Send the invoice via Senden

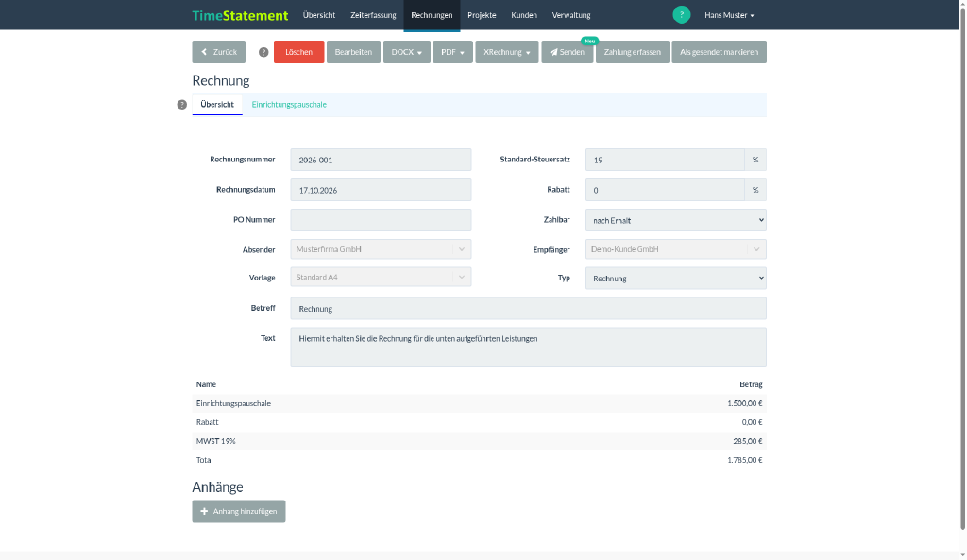click(x=568, y=52)
